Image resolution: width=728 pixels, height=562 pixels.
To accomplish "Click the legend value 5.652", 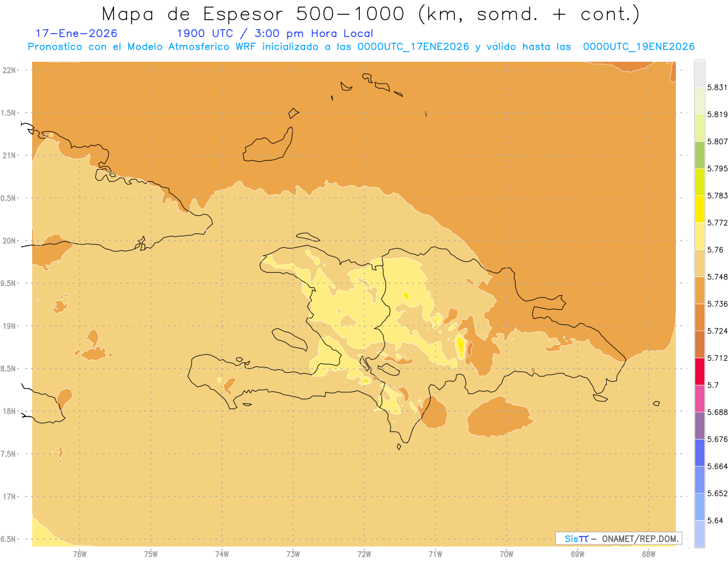I will [x=717, y=493].
